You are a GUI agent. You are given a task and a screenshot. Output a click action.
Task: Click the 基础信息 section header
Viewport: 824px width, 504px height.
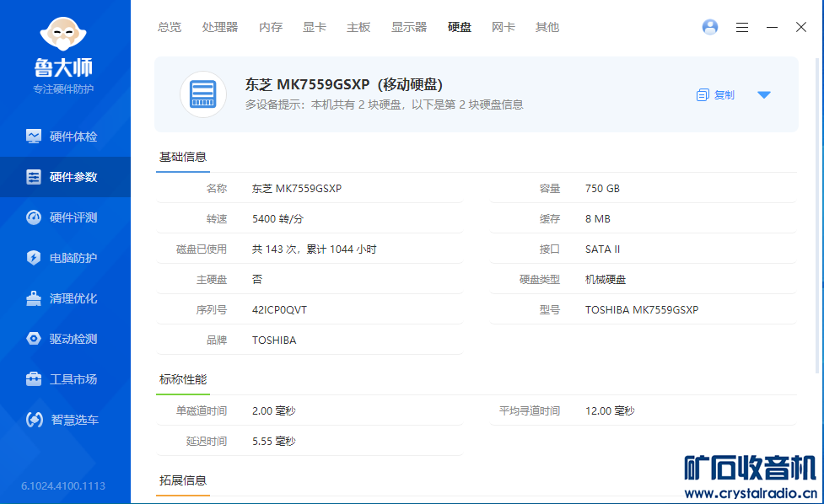pyautogui.click(x=183, y=157)
